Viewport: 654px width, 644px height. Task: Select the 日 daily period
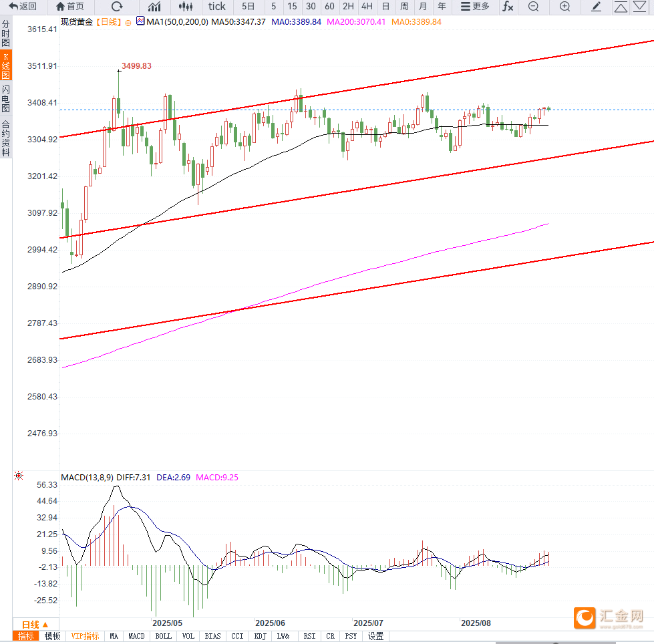click(x=386, y=6)
